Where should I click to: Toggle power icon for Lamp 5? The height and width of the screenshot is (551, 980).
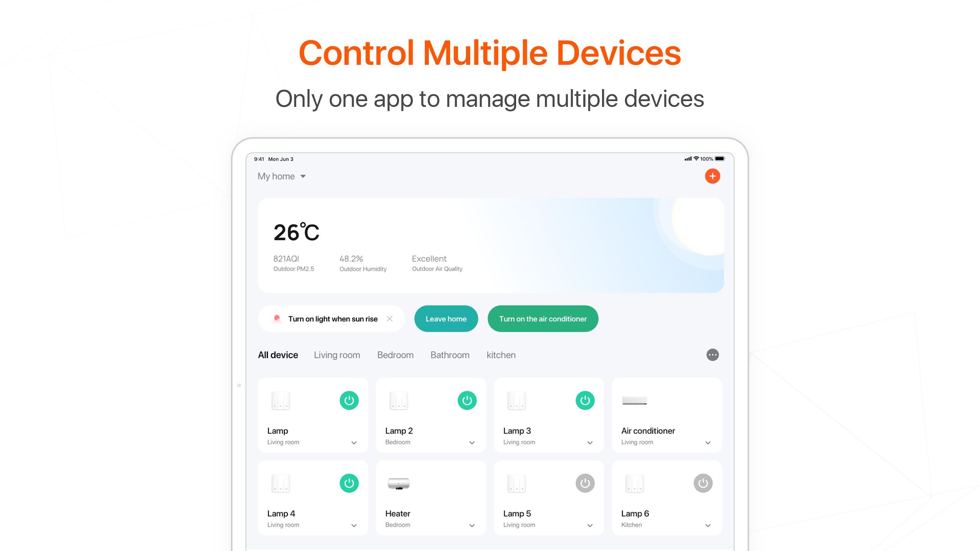[x=585, y=483]
